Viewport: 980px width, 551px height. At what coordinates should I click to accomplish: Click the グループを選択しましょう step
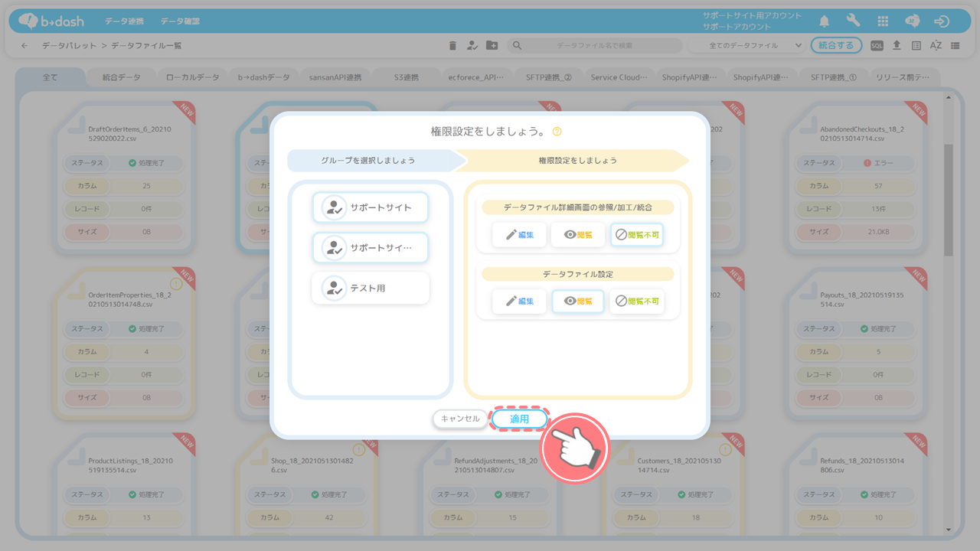click(x=374, y=161)
